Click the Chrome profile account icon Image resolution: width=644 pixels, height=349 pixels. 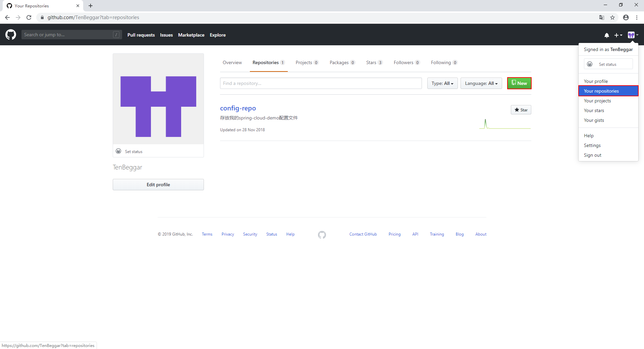pos(626,17)
